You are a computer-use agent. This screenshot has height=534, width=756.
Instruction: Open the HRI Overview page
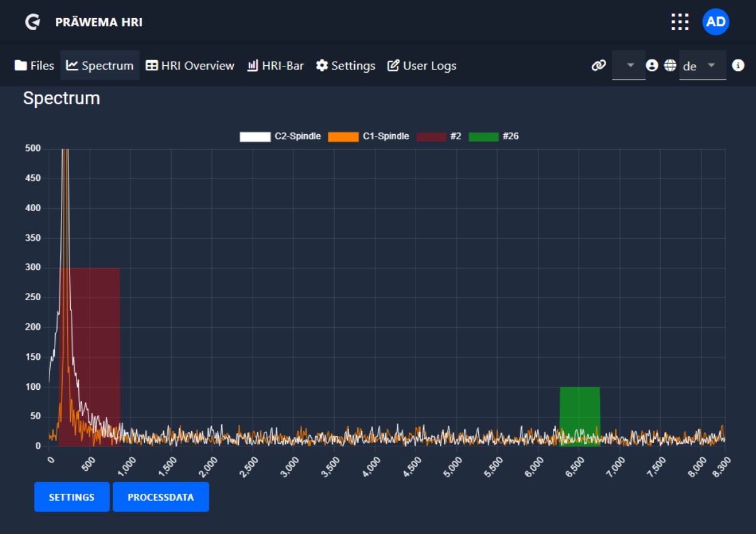[190, 66]
